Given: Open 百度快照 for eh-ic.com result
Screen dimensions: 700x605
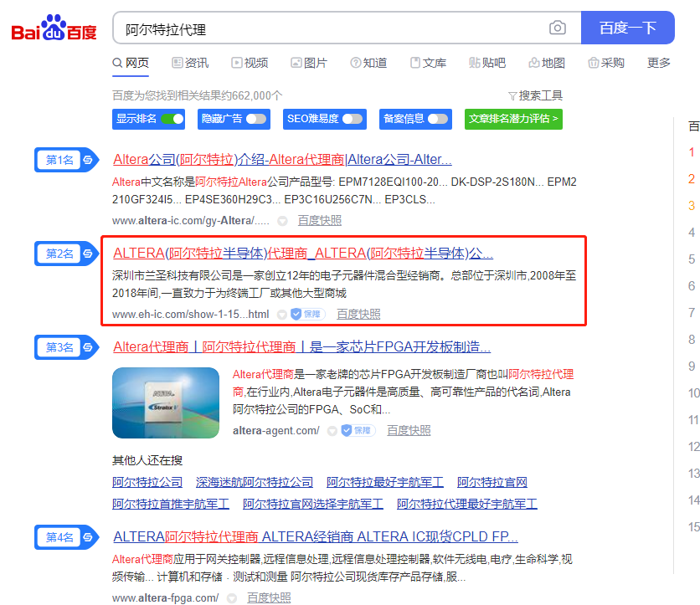Looking at the screenshot, I should (358, 314).
